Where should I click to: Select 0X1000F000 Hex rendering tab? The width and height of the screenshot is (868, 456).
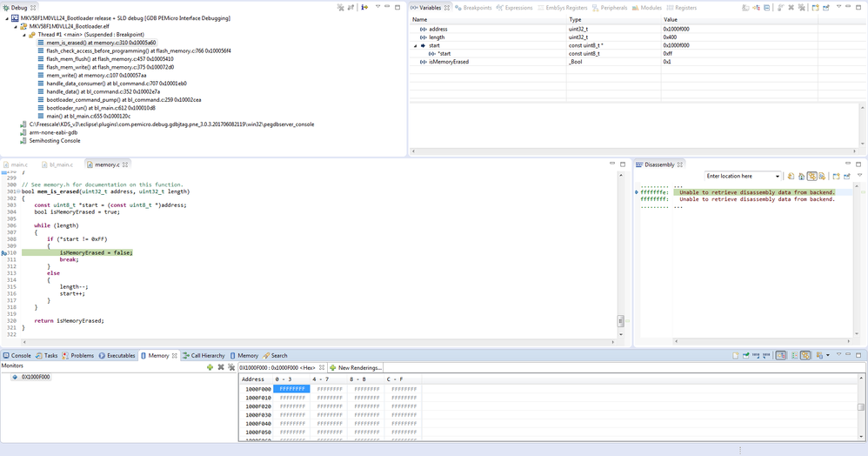coord(277,368)
